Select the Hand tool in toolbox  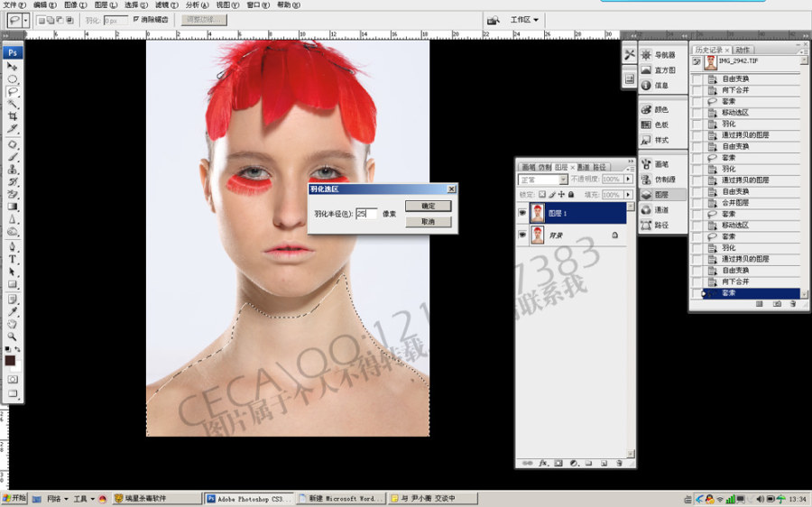13,324
